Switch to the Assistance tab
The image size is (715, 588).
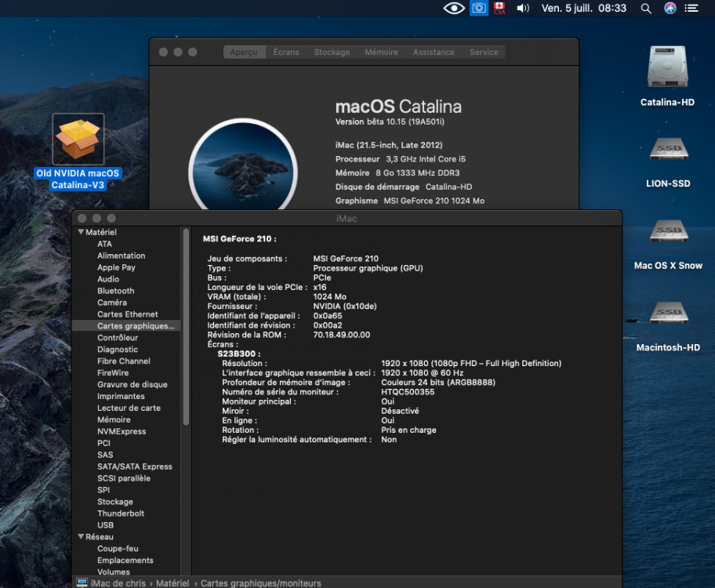pyautogui.click(x=434, y=52)
